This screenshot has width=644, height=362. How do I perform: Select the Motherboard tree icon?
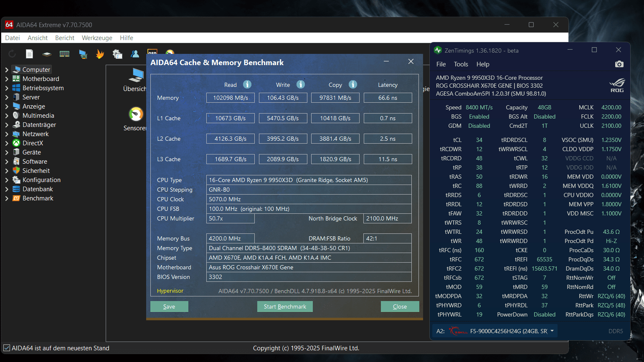click(16, 78)
